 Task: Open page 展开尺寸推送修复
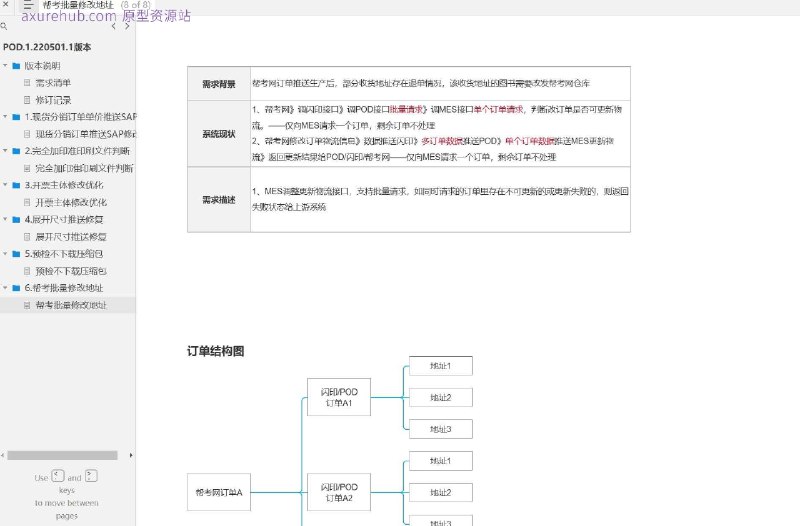click(71, 237)
